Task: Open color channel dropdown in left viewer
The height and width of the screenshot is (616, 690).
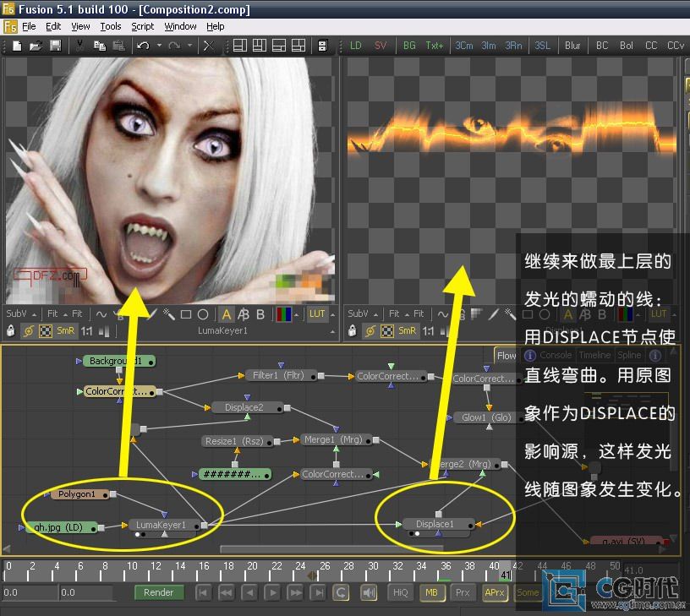Action: click(x=297, y=315)
